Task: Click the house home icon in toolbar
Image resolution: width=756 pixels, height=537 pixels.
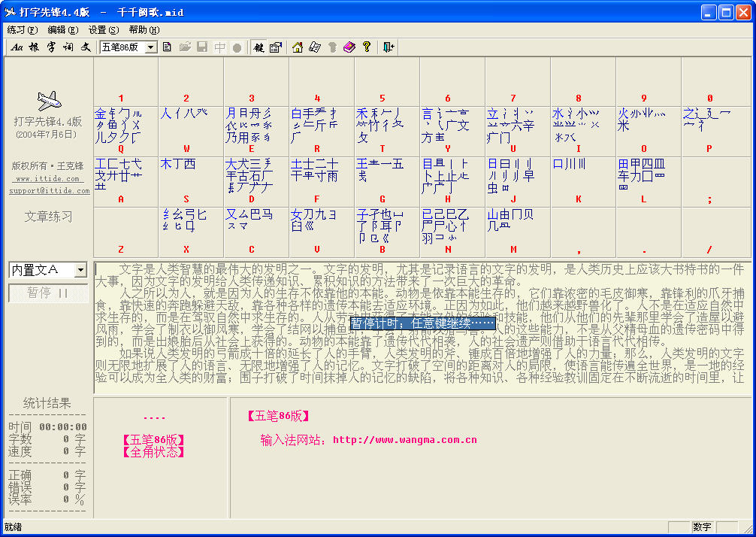Action: coord(298,47)
